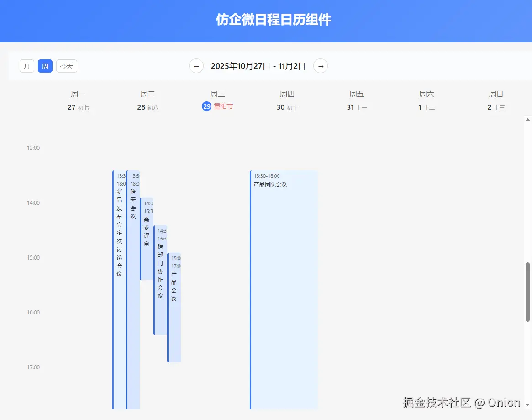
Task: Click the 13:00 time label
Action: (32, 148)
